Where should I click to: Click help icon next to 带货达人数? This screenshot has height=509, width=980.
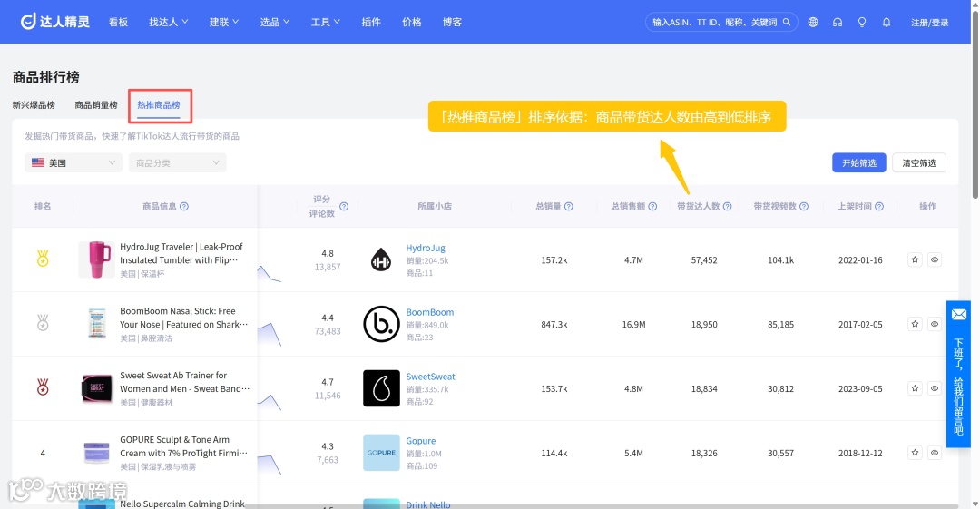coord(728,206)
